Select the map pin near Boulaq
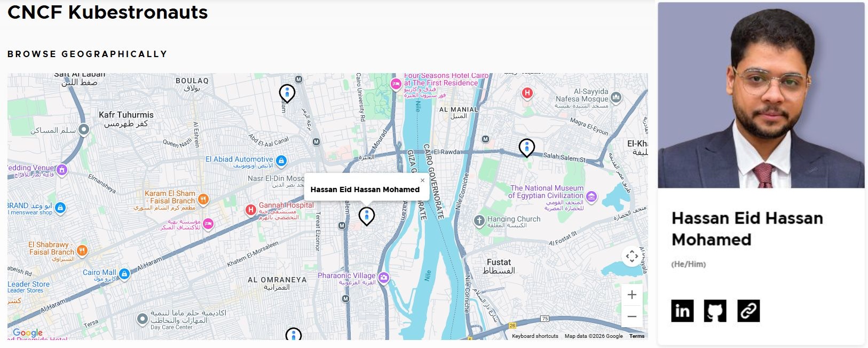Screen dimensions: 868x348 (x=287, y=93)
